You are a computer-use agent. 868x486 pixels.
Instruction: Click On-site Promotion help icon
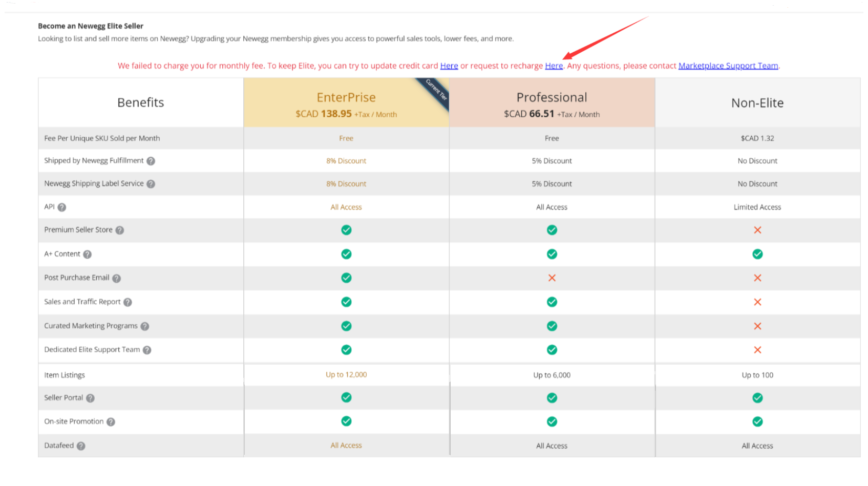point(111,422)
